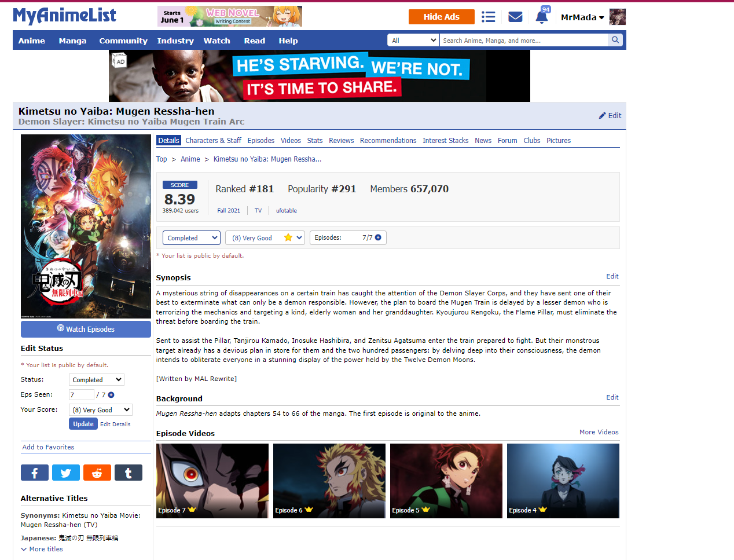Screen dimensions: 734x560
Task: Open the notifications bell icon
Action: click(542, 17)
